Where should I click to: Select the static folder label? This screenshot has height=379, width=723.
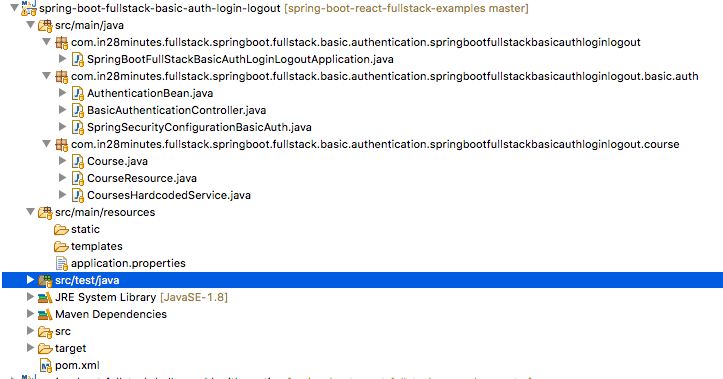85,229
